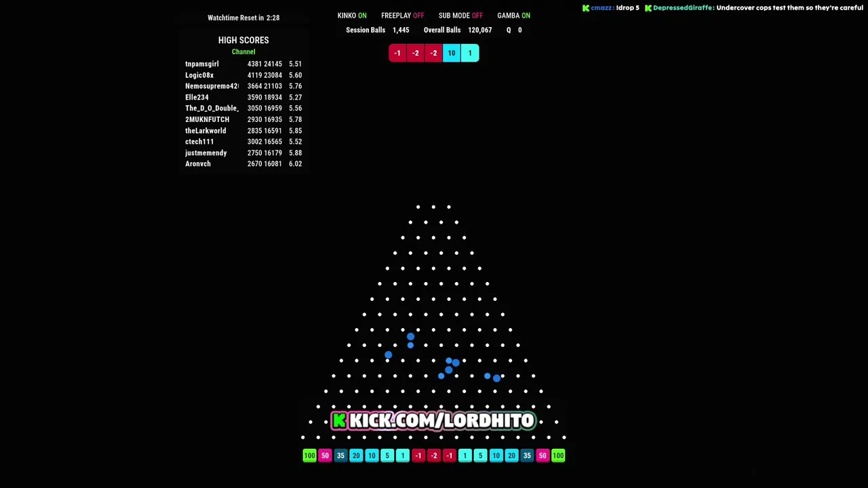868x488 pixels.
Task: Click the -1 bucket right of bottom -2
Action: tap(449, 455)
